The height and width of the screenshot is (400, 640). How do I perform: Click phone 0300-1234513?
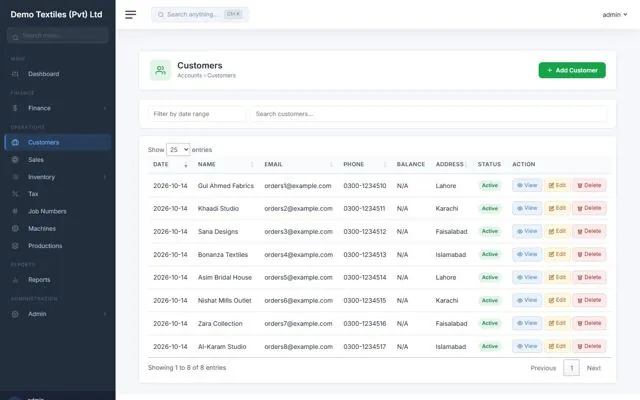point(364,255)
